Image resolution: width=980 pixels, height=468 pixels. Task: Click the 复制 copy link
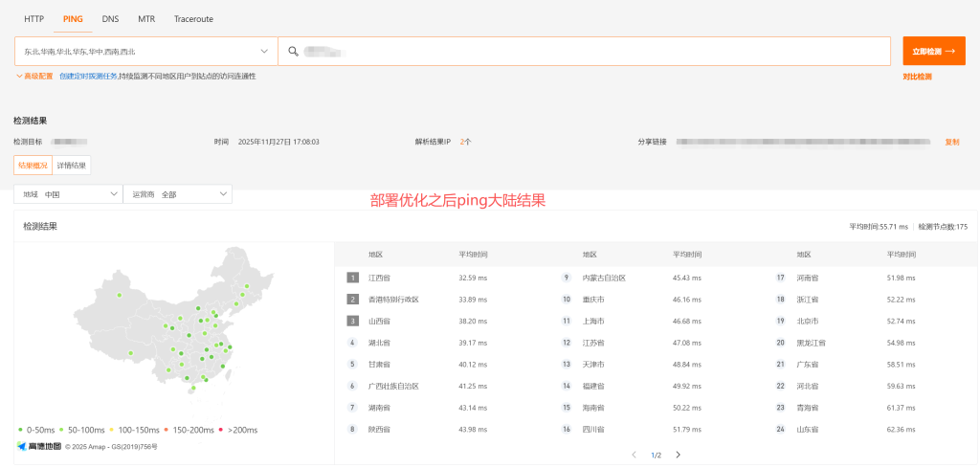(x=951, y=142)
